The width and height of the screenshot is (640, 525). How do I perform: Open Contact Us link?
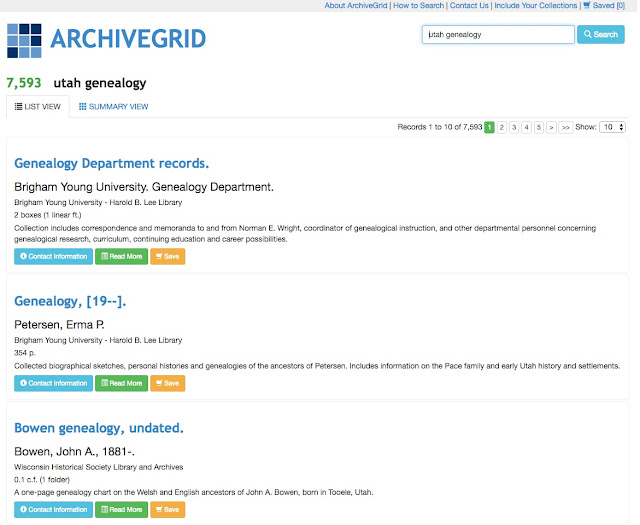coord(469,5)
